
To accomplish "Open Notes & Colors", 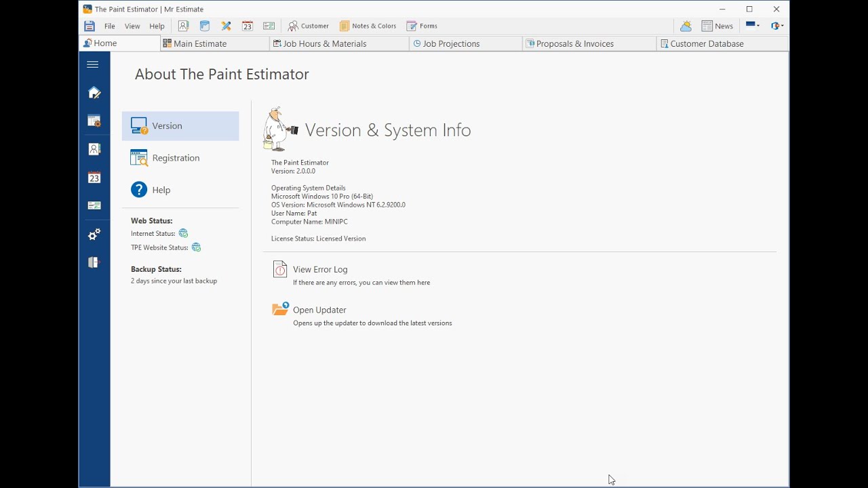I will coord(368,26).
